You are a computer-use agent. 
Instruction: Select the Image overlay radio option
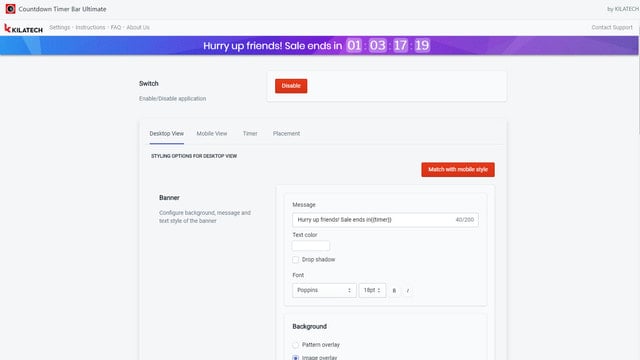(296, 358)
